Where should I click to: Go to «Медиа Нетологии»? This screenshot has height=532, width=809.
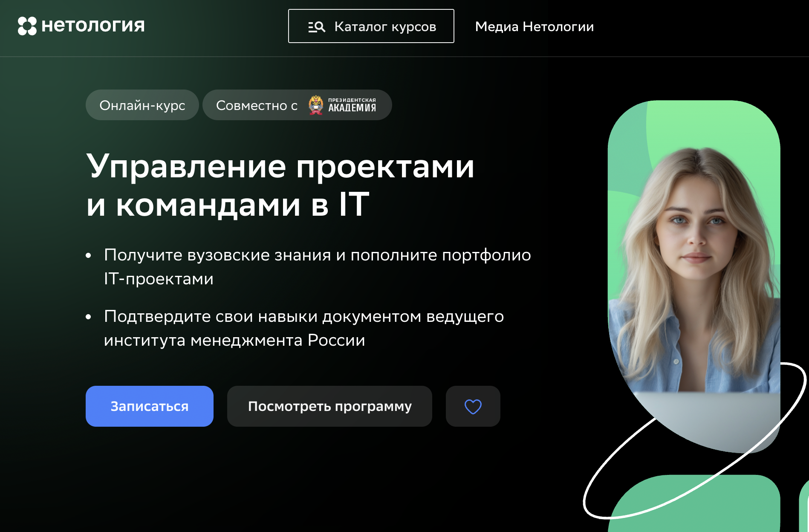(534, 26)
